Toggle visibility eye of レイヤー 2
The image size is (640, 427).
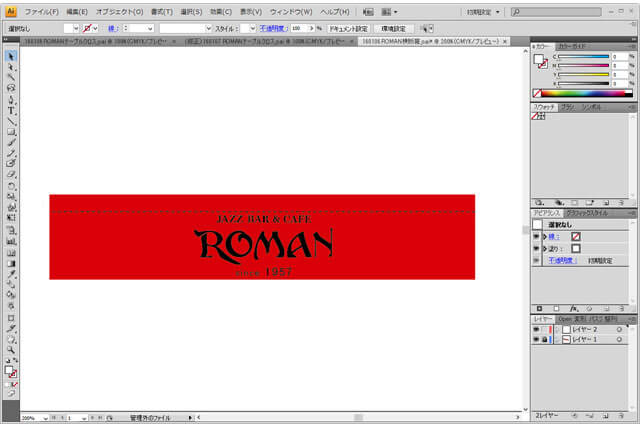point(536,329)
